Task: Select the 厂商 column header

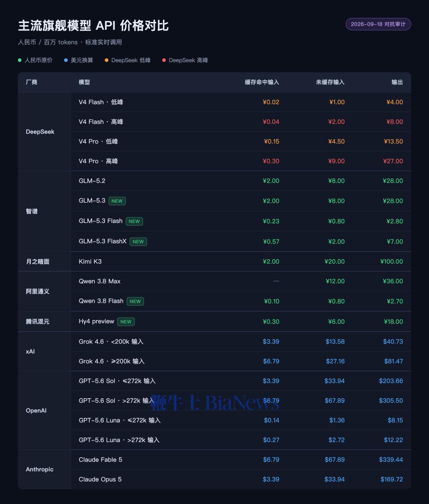Action: tap(31, 82)
